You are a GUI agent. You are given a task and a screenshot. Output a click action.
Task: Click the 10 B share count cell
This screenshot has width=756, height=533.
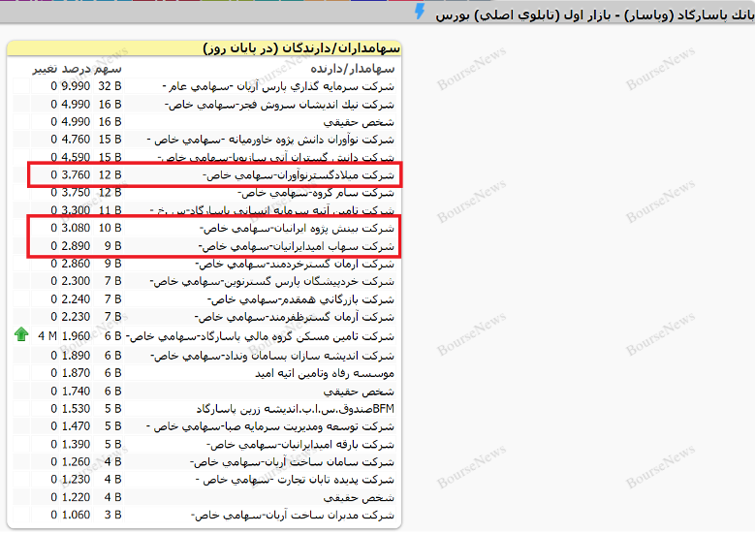pyautogui.click(x=110, y=228)
